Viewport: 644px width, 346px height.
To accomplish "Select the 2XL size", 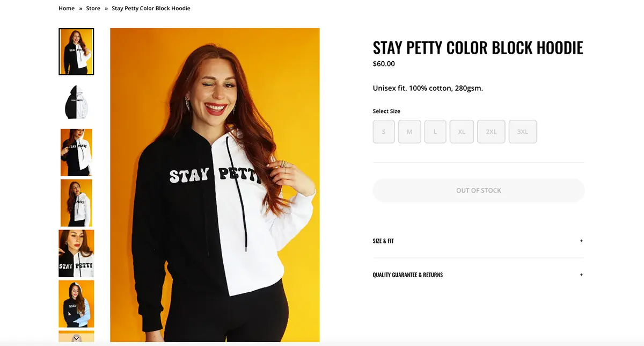I will point(491,132).
